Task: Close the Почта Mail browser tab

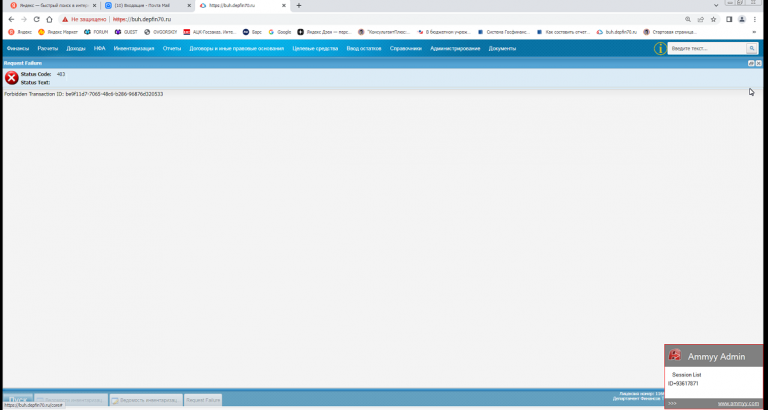Action: click(x=189, y=5)
